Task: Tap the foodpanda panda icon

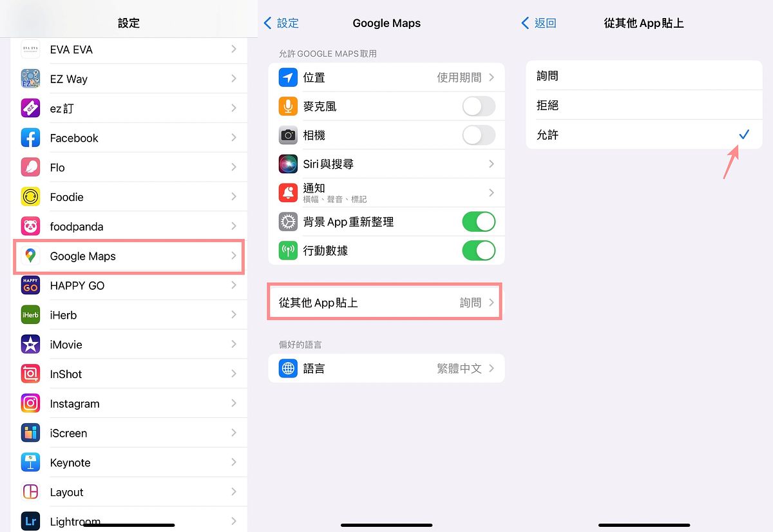Action: pos(30,226)
